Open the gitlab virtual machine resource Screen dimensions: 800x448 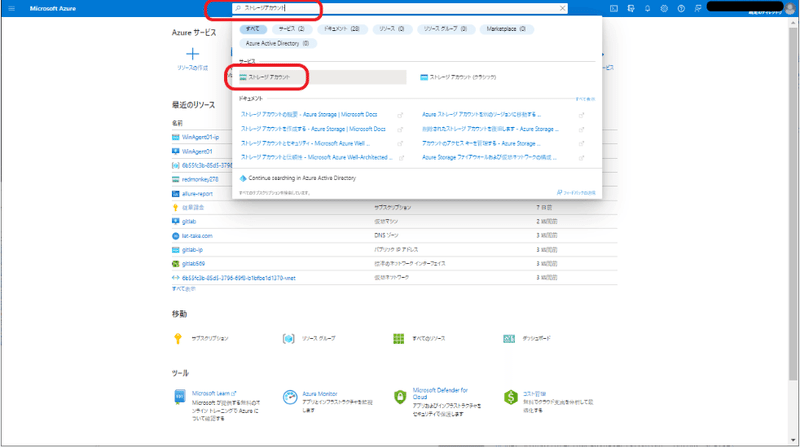[x=189, y=222]
